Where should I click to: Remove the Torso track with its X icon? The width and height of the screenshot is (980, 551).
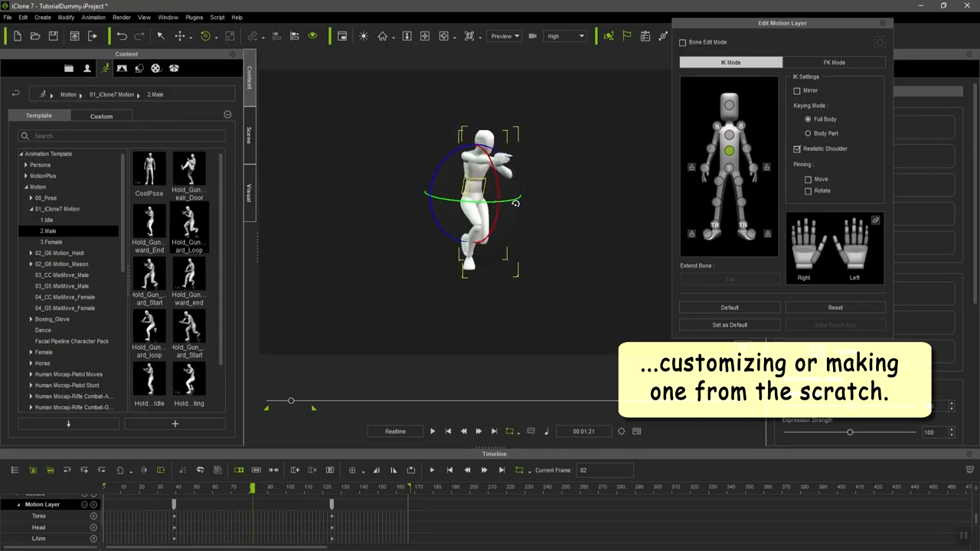[93, 516]
